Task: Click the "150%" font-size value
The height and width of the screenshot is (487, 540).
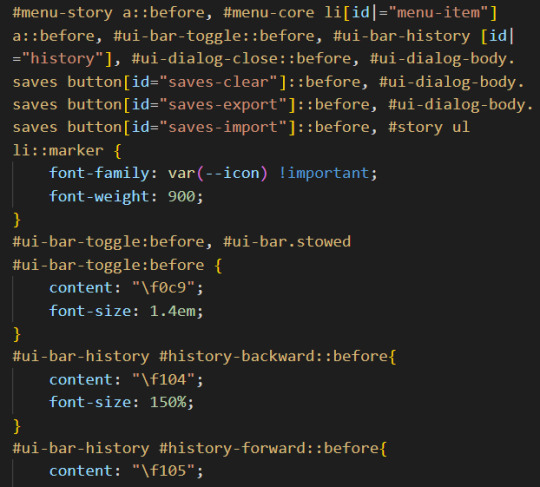Action: (168, 403)
